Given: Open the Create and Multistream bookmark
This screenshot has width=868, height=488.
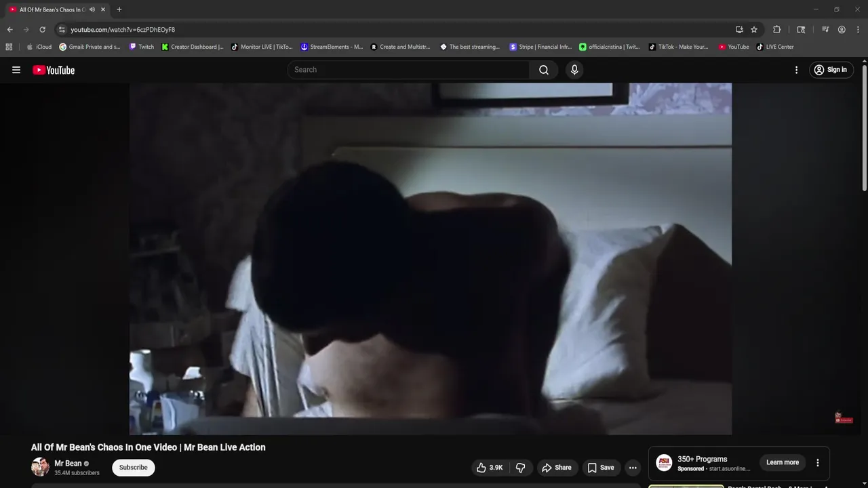Looking at the screenshot, I should point(401,47).
